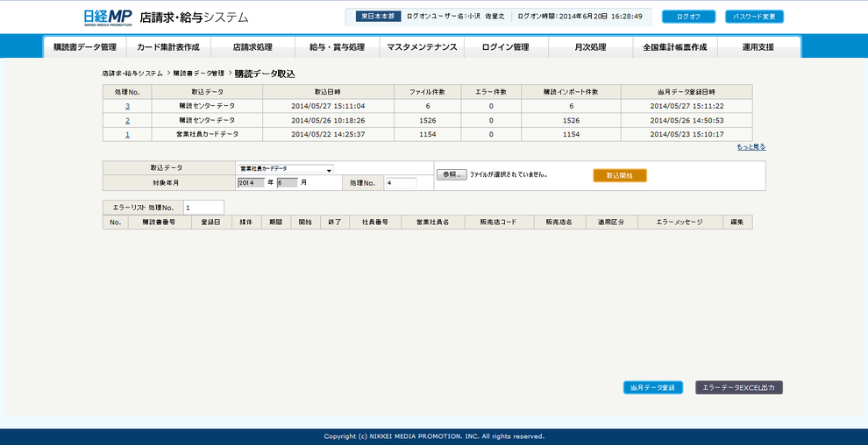Click the 日経MP logo
Screen dimensions: 868x445
coord(108,18)
